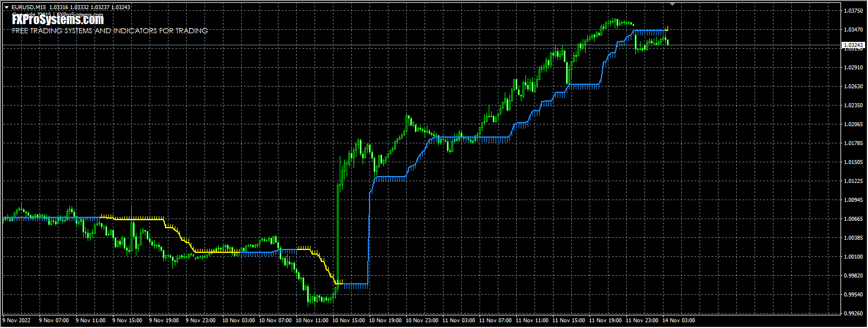Viewport: 868px width, 328px height.
Task: Click the 10 Nov 15:00 time label
Action: tap(349, 321)
